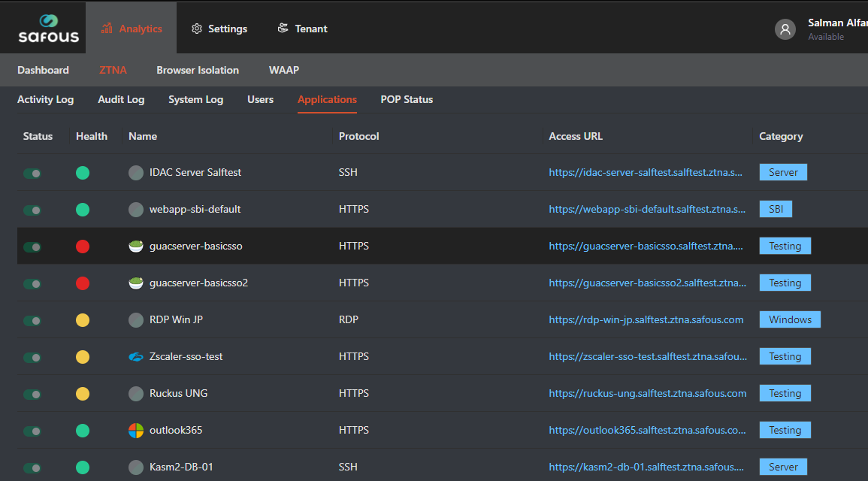Disable the webapp-sbi-default status toggle
This screenshot has width=868, height=481.
(x=32, y=210)
